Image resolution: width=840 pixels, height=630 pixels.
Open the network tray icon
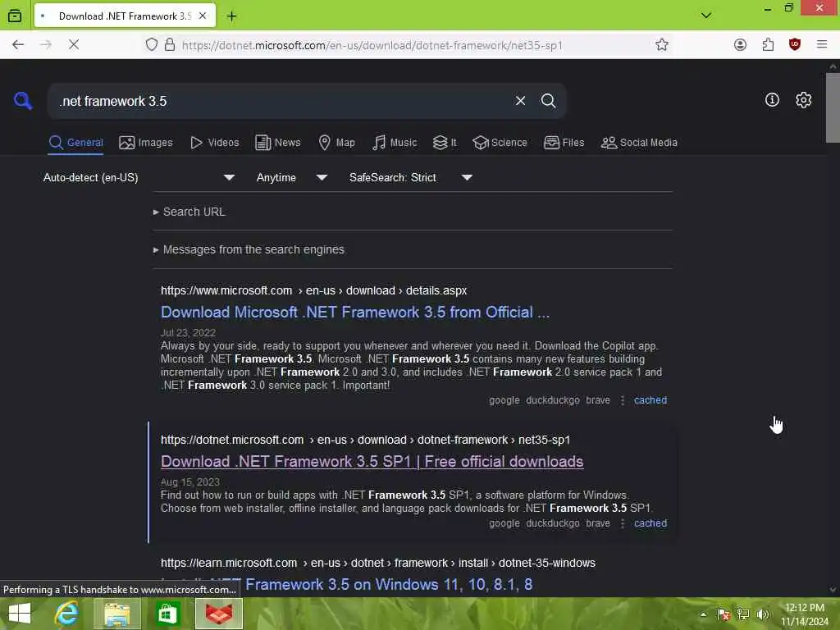743,614
